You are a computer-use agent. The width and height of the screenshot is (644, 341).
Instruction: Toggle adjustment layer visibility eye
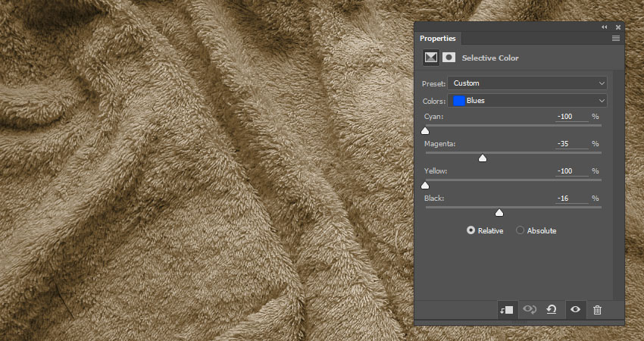click(x=575, y=309)
